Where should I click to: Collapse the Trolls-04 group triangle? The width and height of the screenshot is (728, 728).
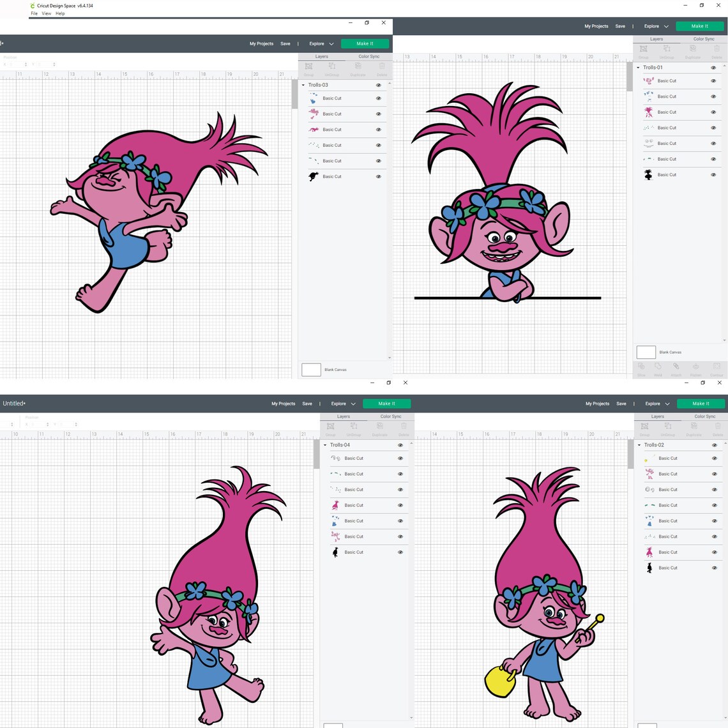pyautogui.click(x=325, y=445)
